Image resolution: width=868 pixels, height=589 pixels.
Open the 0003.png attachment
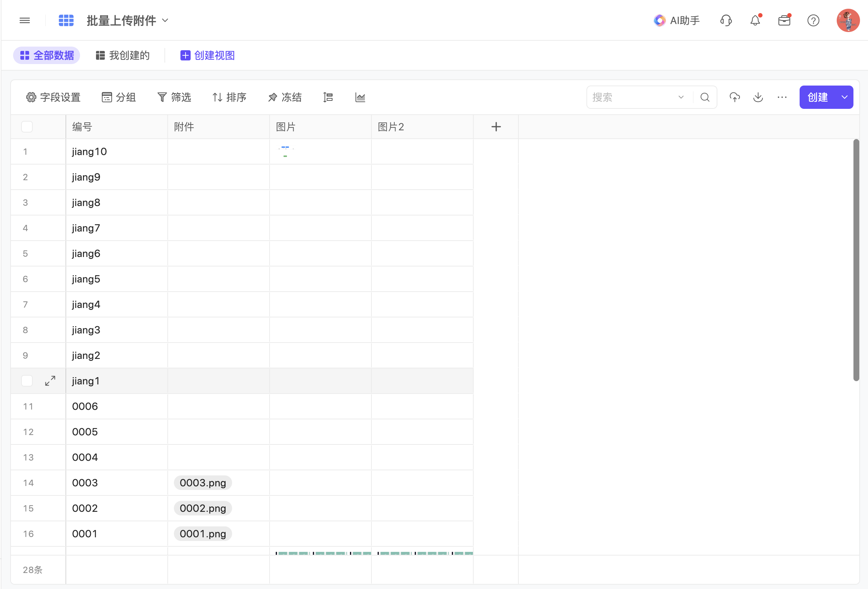click(x=203, y=482)
